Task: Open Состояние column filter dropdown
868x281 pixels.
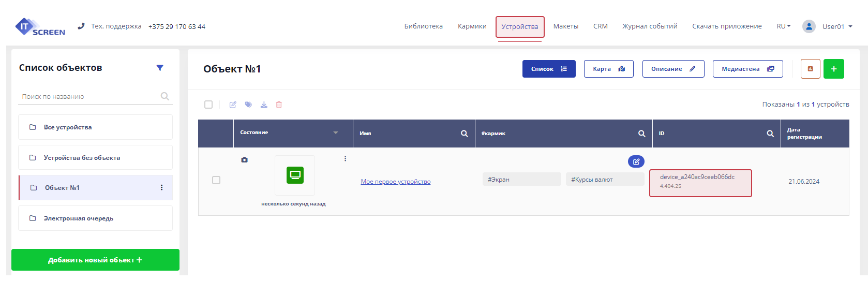Action: click(335, 133)
